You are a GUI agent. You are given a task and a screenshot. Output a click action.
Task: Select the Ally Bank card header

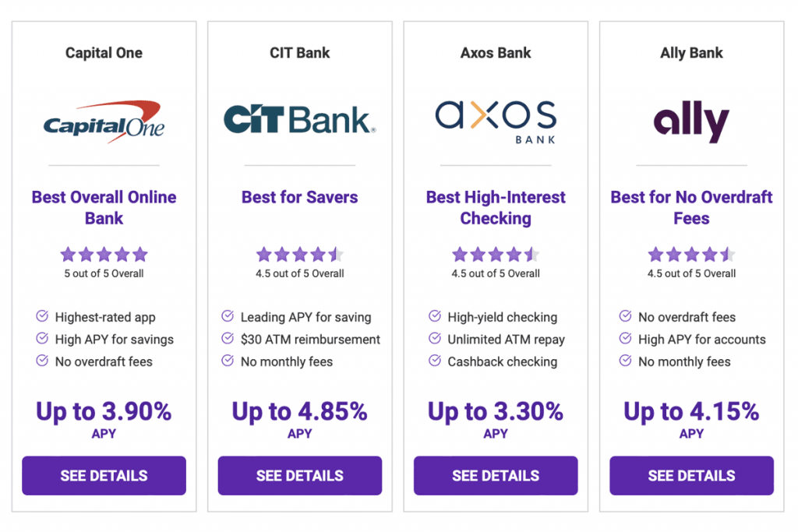tap(690, 53)
